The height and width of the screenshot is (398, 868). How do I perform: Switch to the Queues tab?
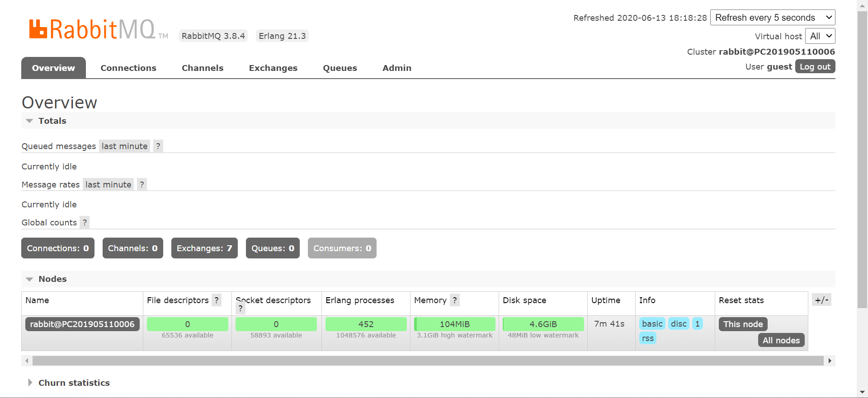pyautogui.click(x=340, y=68)
